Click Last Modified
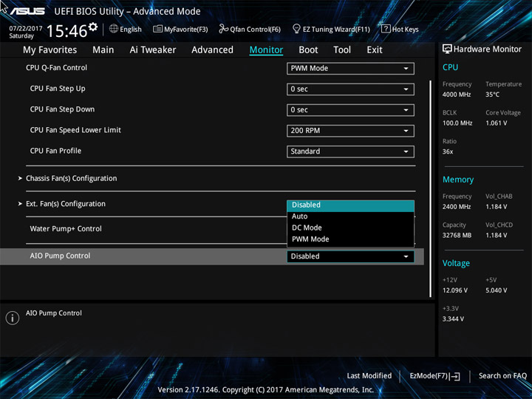This screenshot has height=399, width=532. tap(369, 376)
